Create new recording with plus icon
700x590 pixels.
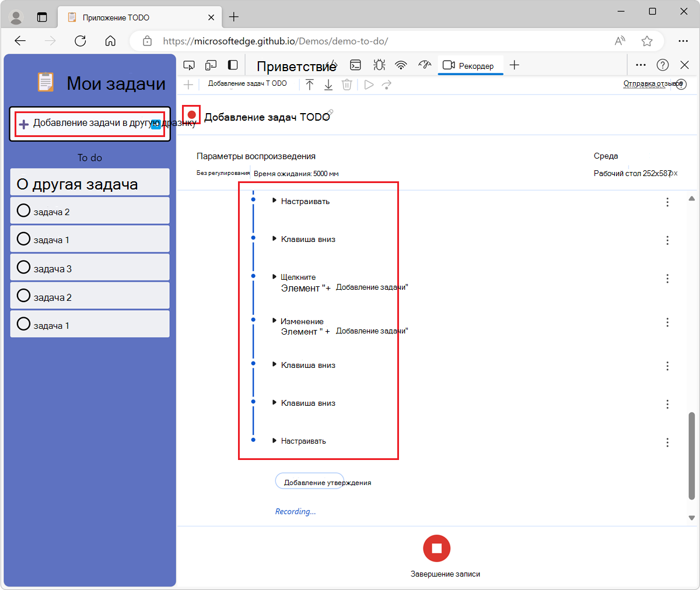click(x=188, y=85)
